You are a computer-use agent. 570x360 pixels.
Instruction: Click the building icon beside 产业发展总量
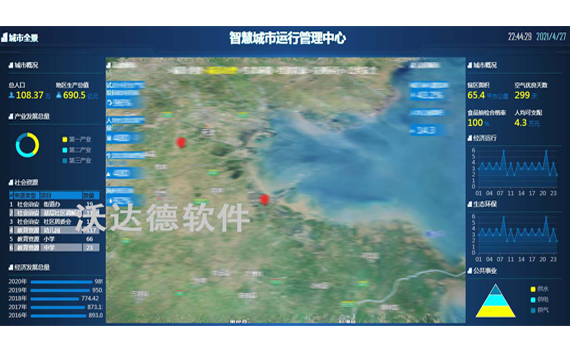[11, 116]
